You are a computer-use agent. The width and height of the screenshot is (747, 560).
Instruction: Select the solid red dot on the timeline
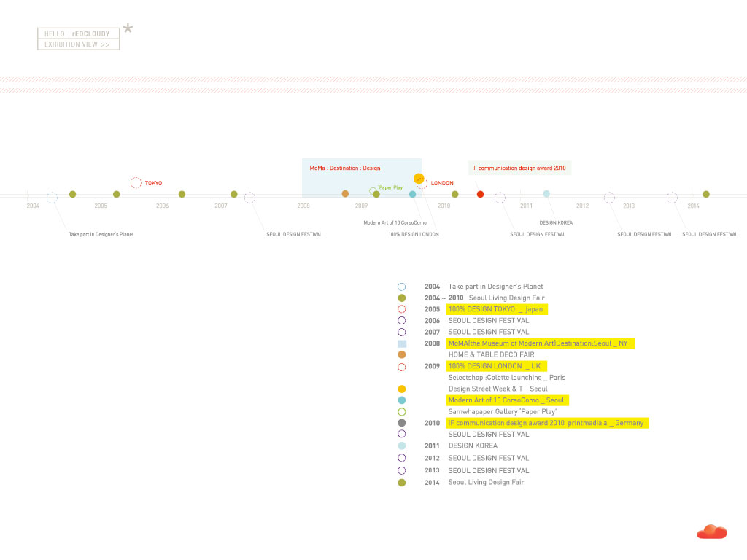(x=480, y=194)
